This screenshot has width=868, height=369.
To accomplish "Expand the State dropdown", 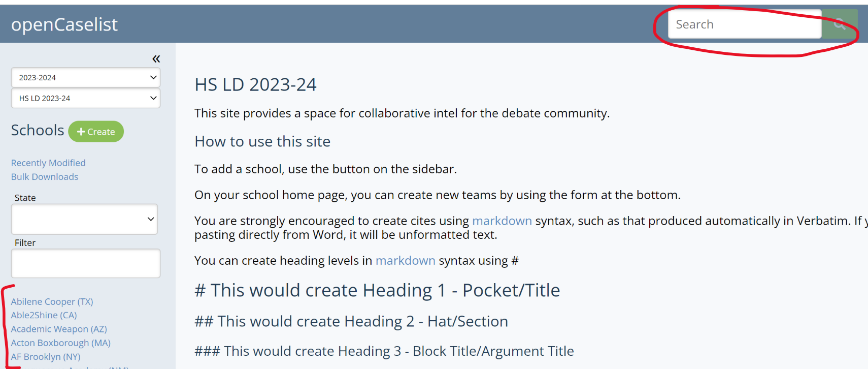I will point(84,219).
